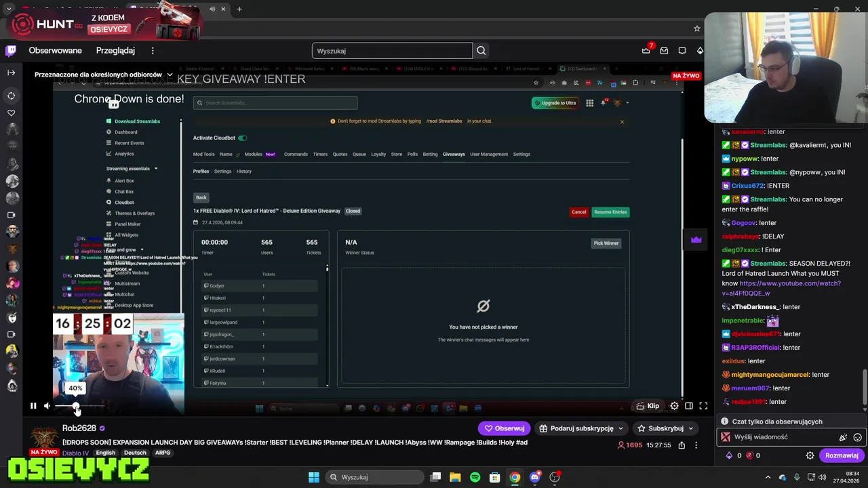The height and width of the screenshot is (488, 868).
Task: Expand the Subskrybuj dropdown chevron
Action: [691, 428]
